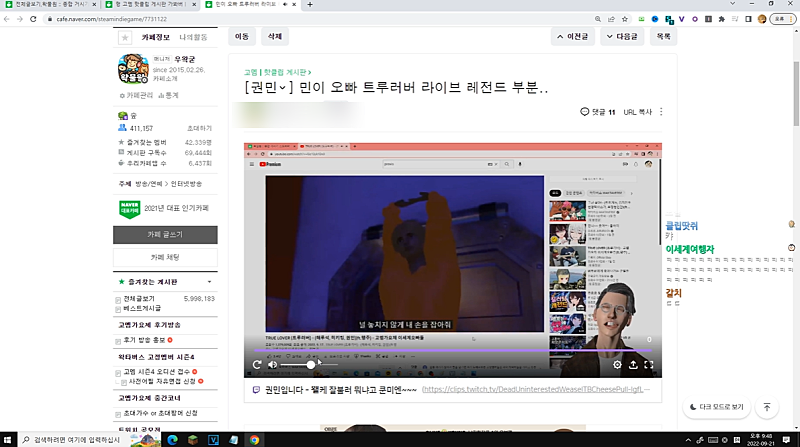
Task: Click the 초대하기 invite link
Action: [199, 128]
